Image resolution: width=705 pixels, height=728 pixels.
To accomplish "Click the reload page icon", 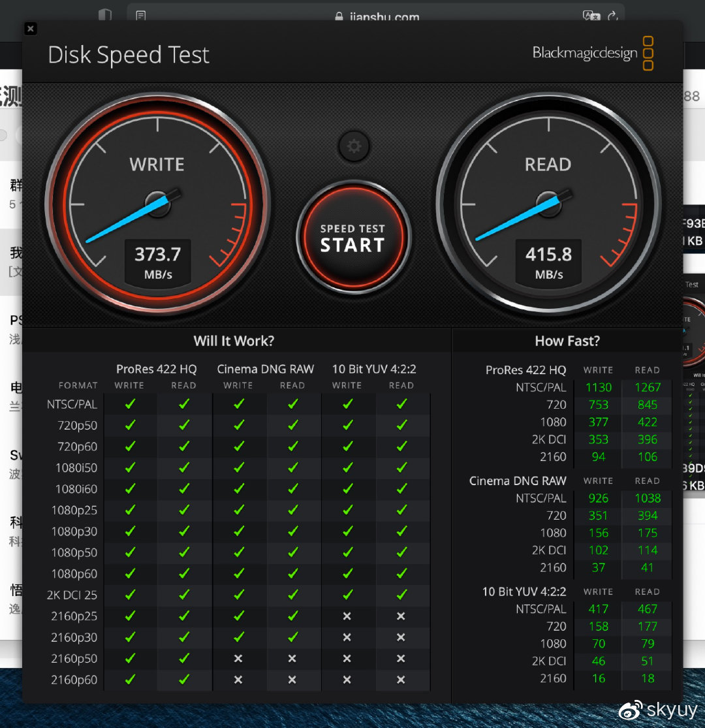I will pos(613,16).
